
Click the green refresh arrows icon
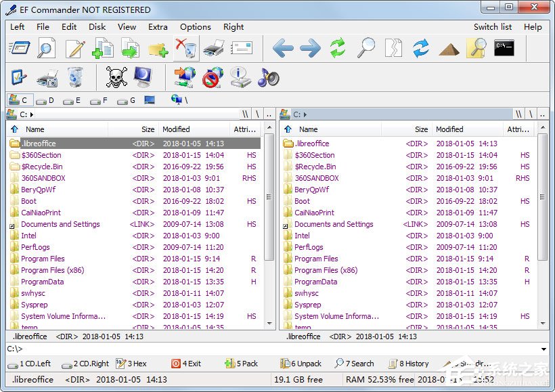pos(337,48)
